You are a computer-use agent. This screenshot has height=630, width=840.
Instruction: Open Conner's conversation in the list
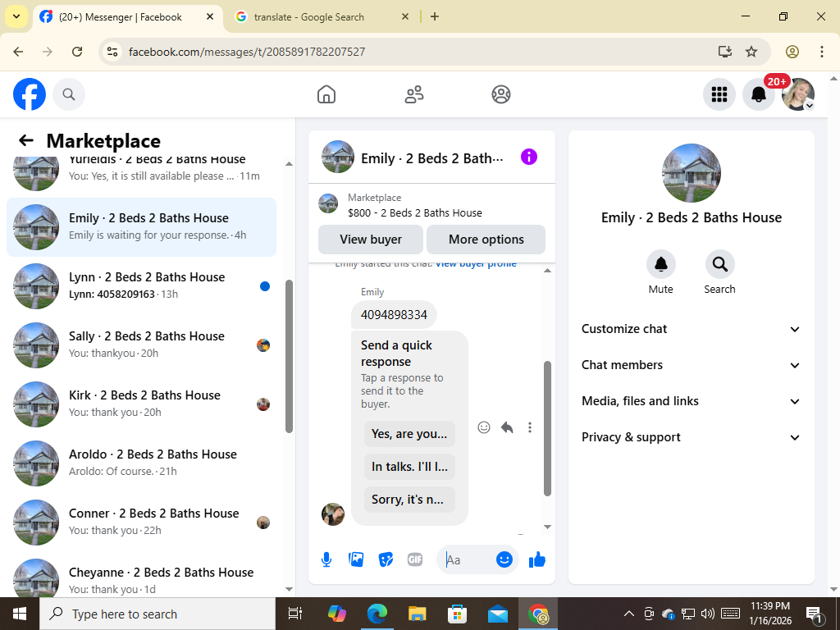click(x=141, y=523)
